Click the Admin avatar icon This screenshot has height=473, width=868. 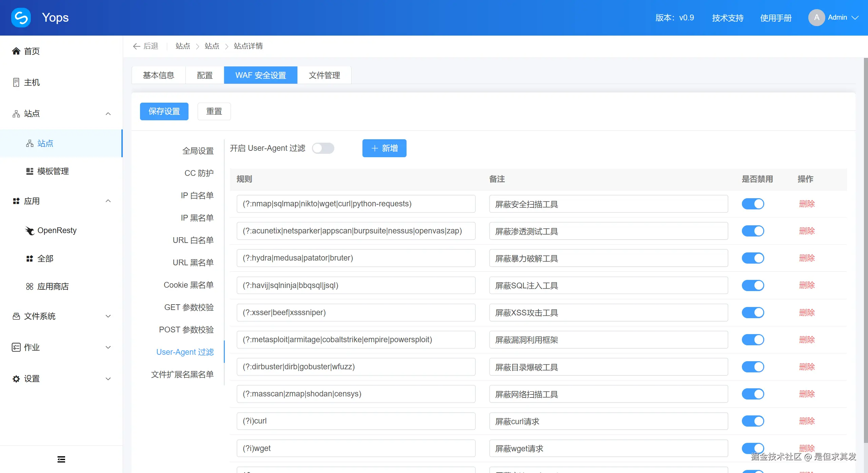[x=816, y=18]
